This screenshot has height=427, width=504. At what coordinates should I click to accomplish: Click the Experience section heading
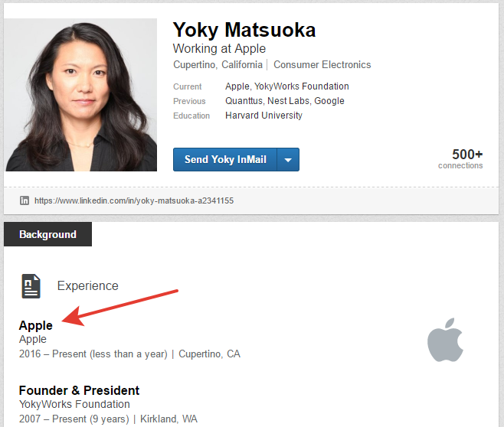pos(87,285)
